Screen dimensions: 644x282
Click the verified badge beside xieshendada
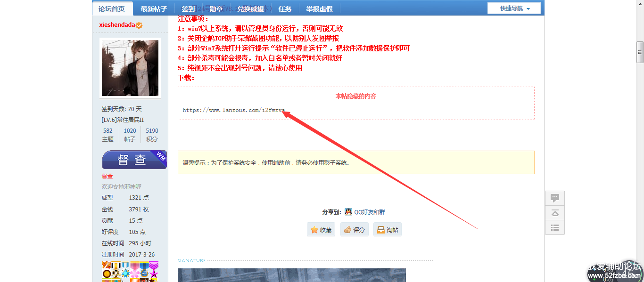pos(139,25)
